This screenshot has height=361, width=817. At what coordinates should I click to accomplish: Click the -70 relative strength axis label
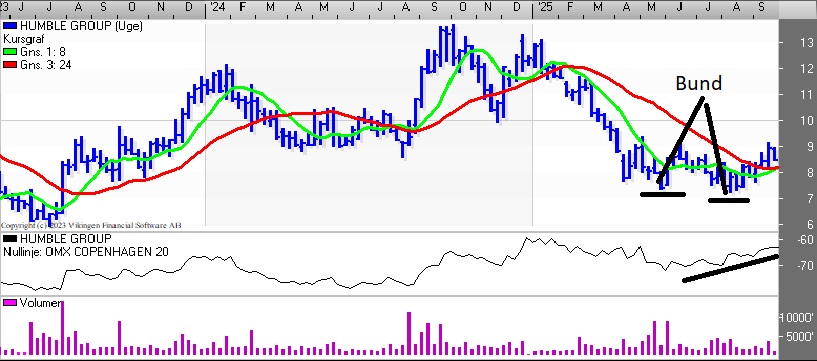pos(804,266)
